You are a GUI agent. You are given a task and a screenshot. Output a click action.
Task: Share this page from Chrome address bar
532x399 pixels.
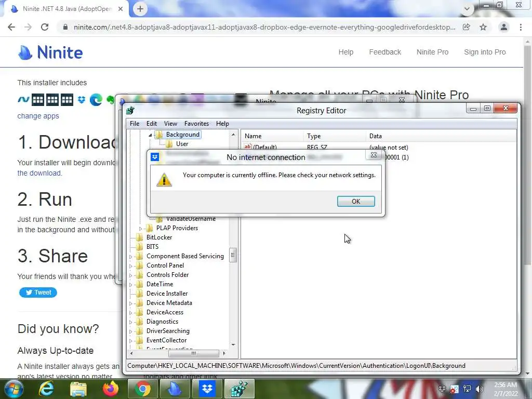467,27
